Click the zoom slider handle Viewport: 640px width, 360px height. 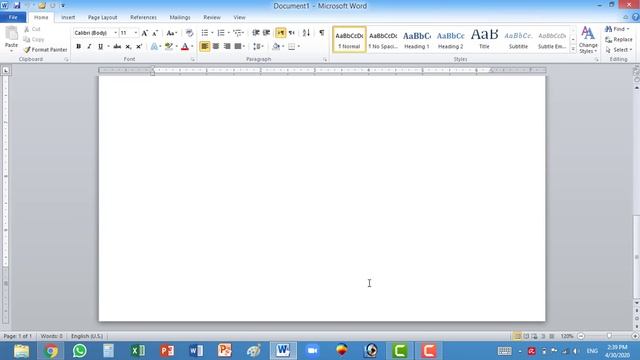tap(609, 336)
